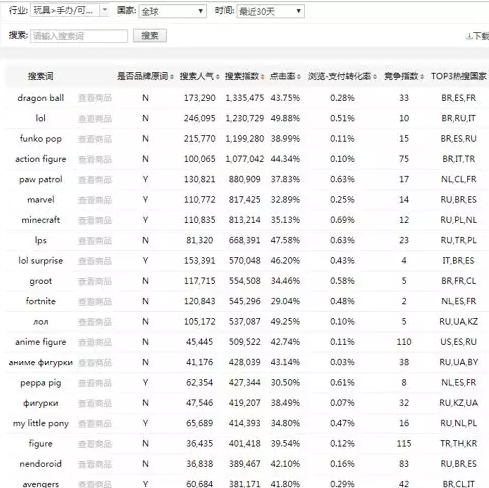View products for marvel
The width and height of the screenshot is (489, 488).
click(x=95, y=200)
